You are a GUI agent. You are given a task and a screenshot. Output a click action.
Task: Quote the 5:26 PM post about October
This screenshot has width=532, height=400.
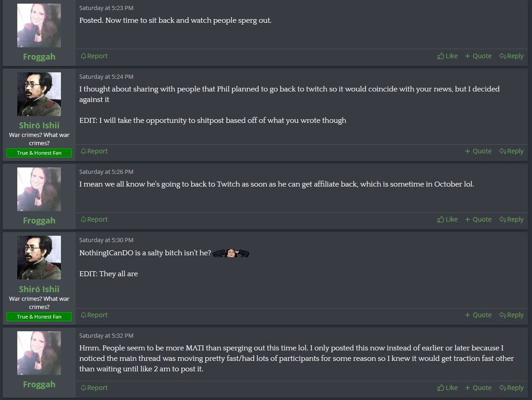click(x=478, y=219)
